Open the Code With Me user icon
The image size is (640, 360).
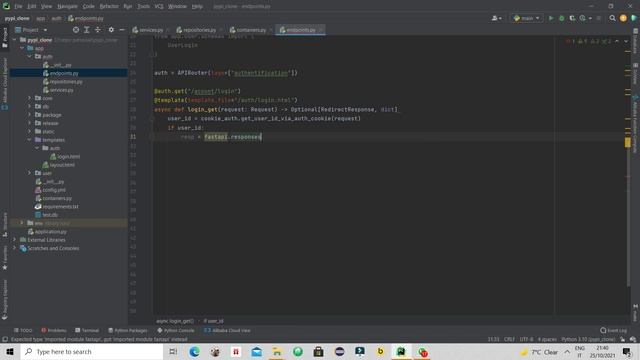click(x=496, y=18)
